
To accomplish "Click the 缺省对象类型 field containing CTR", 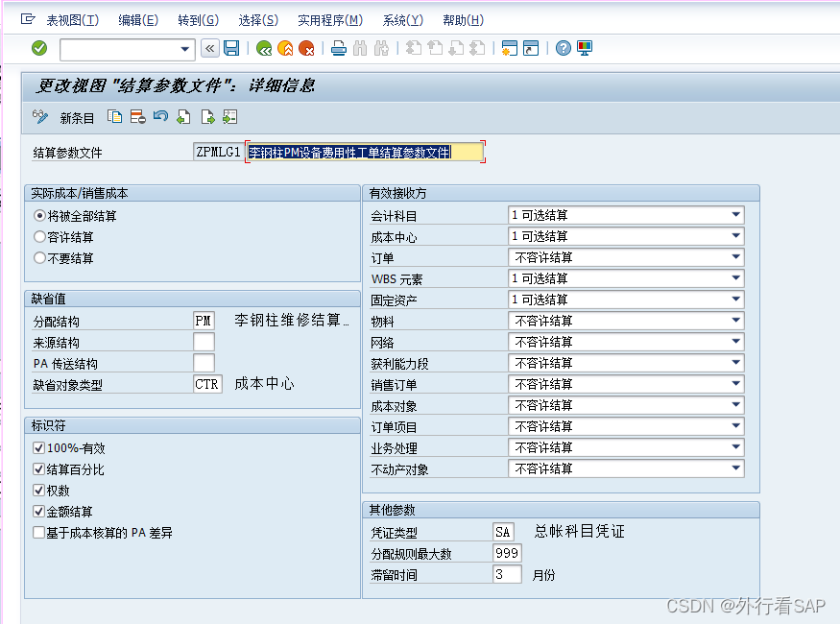I will 207,384.
